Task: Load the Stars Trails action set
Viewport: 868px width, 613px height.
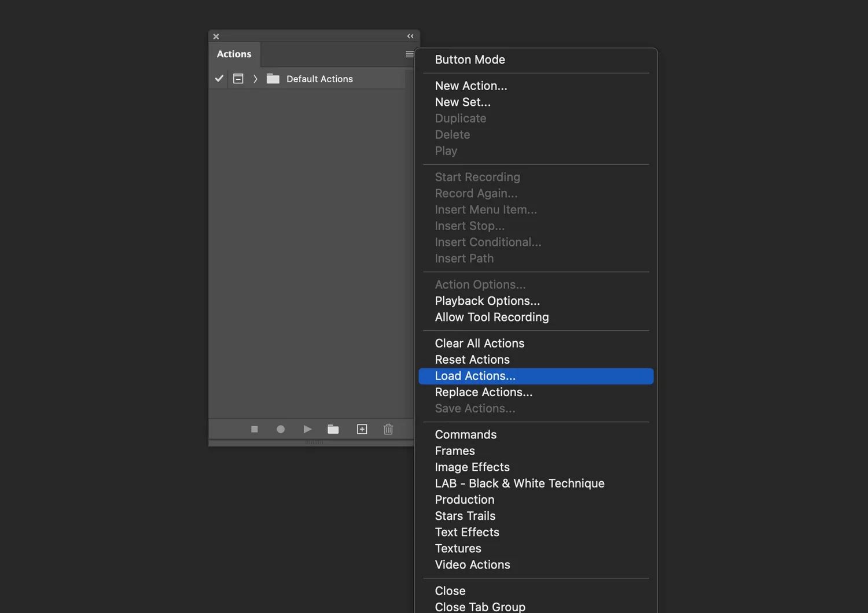Action: click(x=536, y=515)
